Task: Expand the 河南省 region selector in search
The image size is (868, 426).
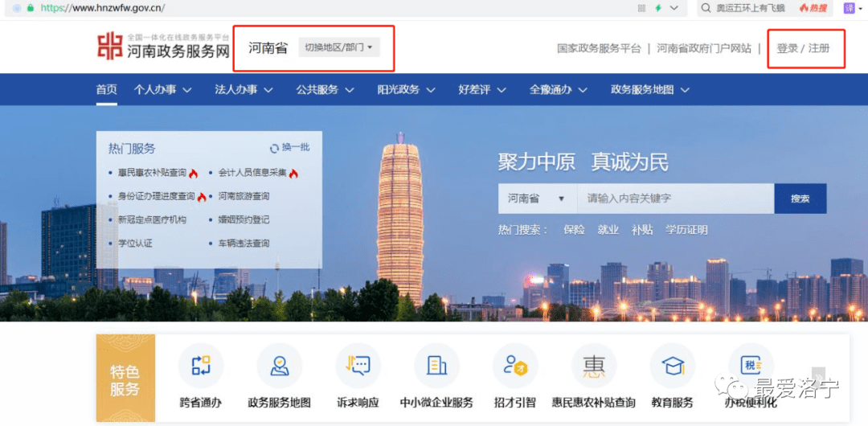Action: coord(537,199)
